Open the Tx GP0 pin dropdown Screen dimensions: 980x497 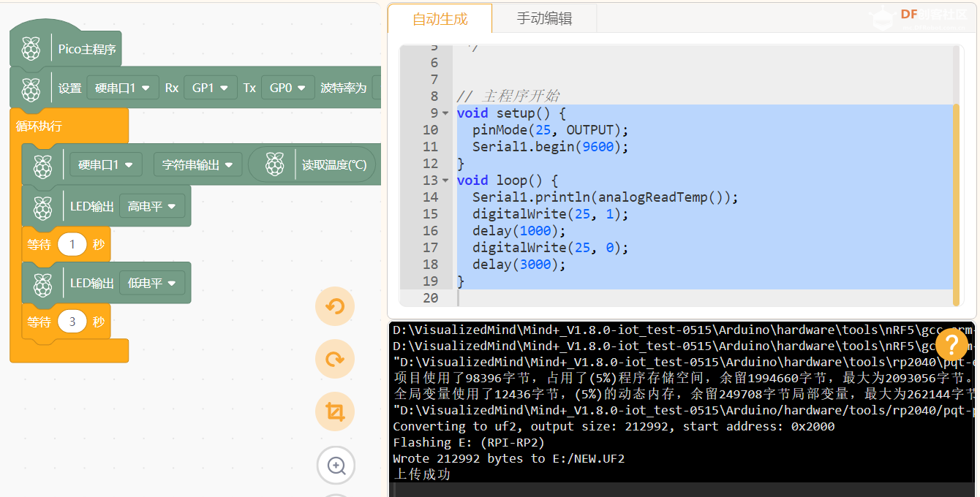288,88
